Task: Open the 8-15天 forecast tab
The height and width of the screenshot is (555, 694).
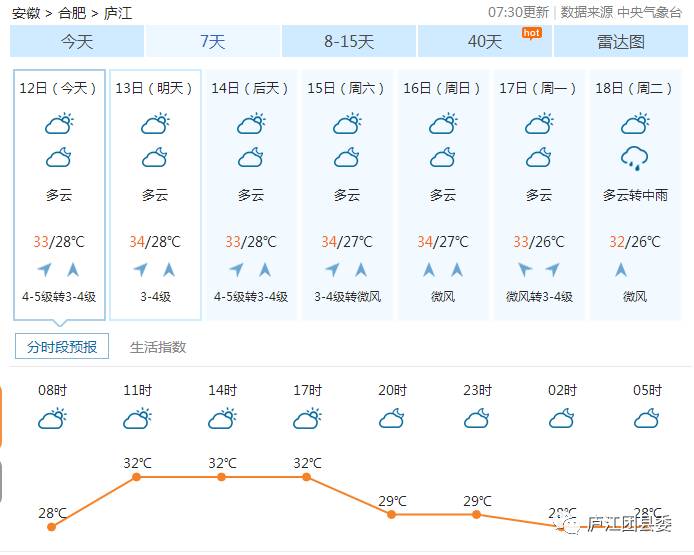Action: tap(349, 42)
